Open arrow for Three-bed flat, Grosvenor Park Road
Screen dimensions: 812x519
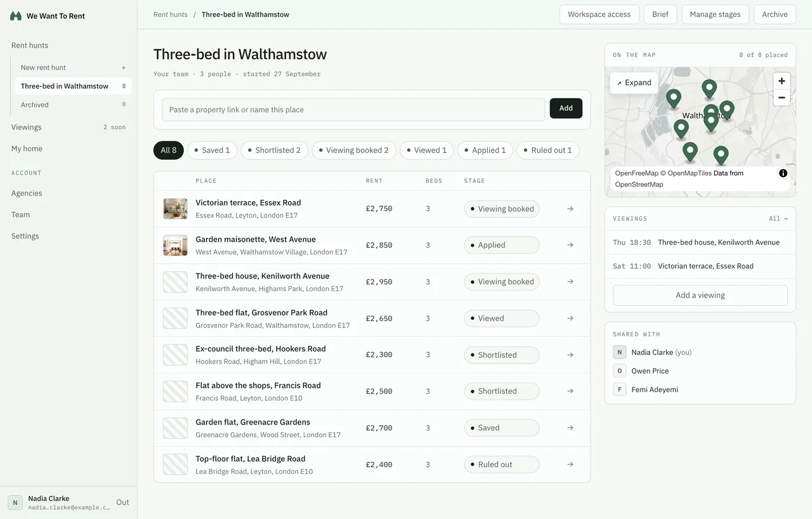[x=570, y=319]
